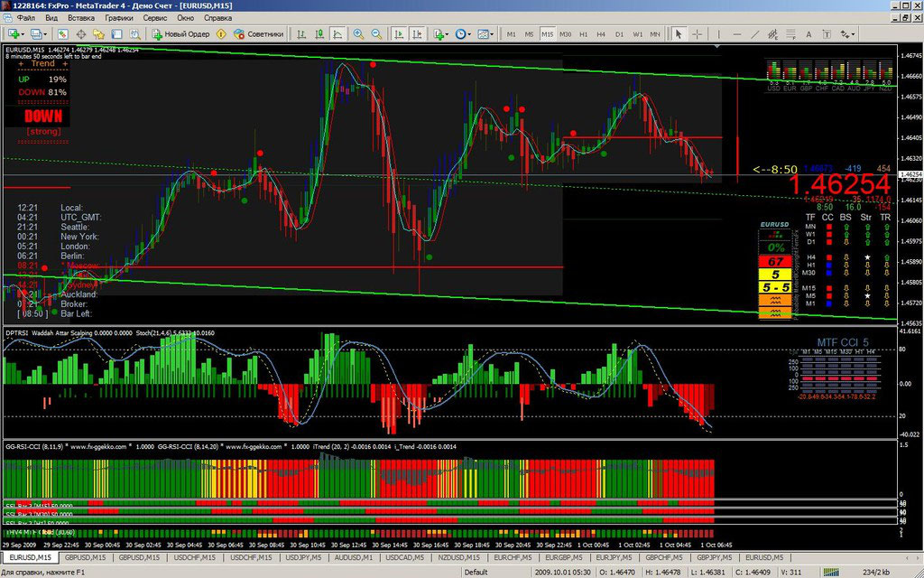The image size is (924, 578).
Task: Expand the Indicators dropdown arrow
Action: [448, 34]
